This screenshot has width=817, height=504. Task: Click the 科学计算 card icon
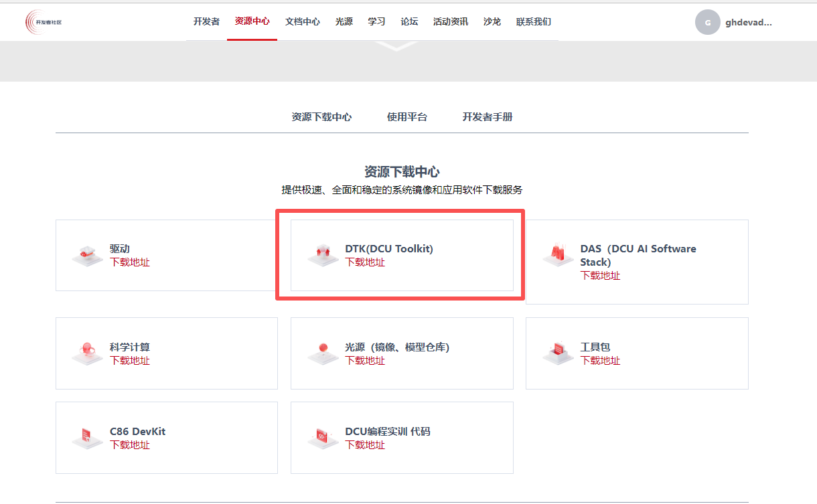pyautogui.click(x=88, y=353)
